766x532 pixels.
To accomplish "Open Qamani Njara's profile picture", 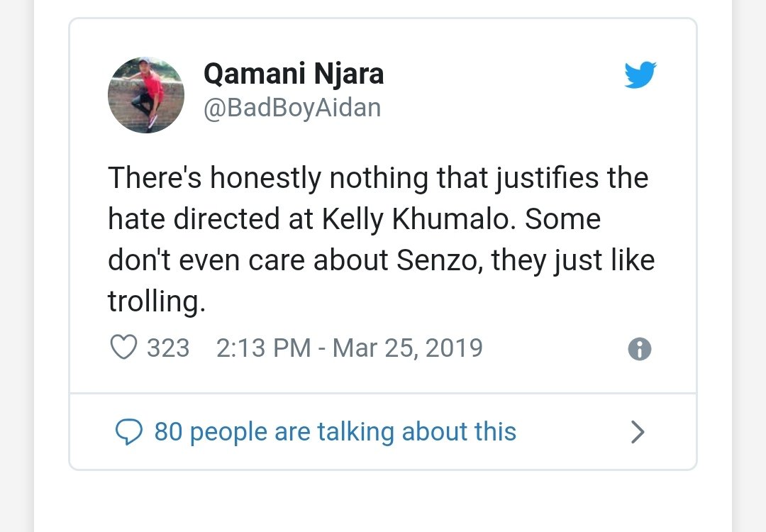I will pyautogui.click(x=146, y=95).
